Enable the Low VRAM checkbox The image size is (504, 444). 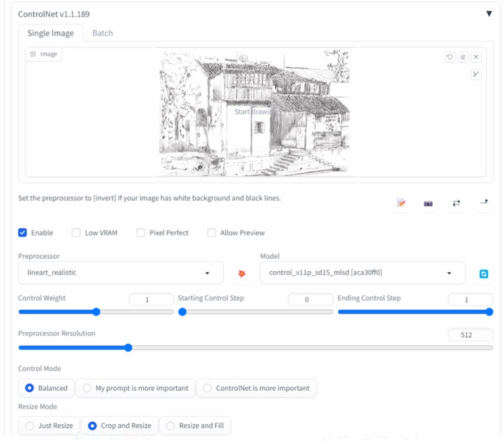tap(76, 233)
